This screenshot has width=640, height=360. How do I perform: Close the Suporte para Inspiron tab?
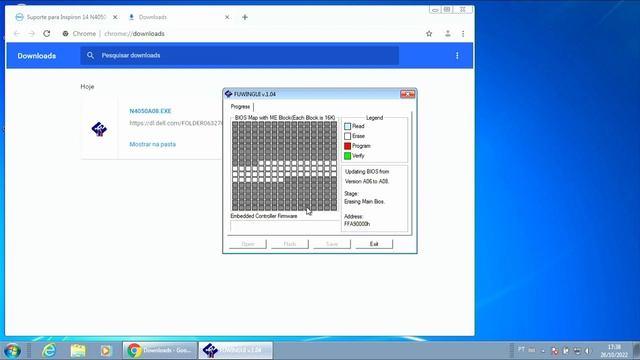click(x=115, y=17)
